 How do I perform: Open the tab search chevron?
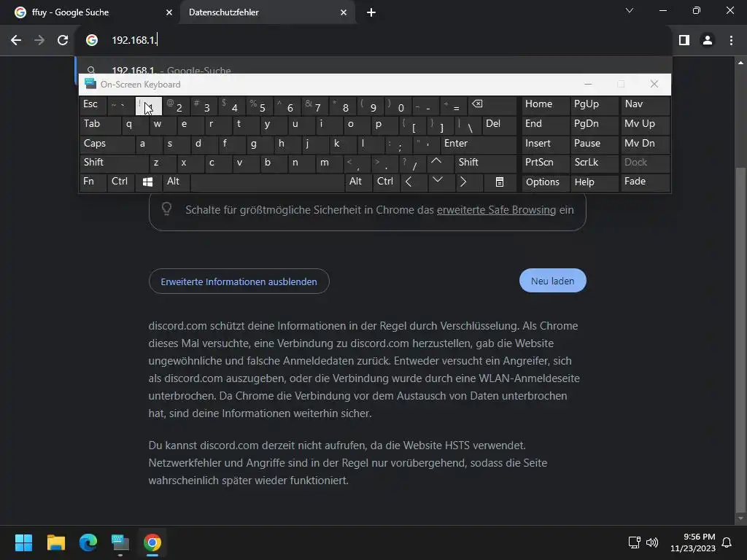pyautogui.click(x=630, y=10)
